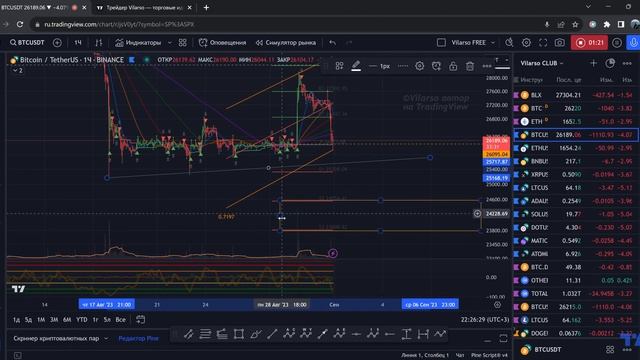640x360 pixels.
Task: Take a chart snapshot with camera icon
Action: [x=560, y=42]
